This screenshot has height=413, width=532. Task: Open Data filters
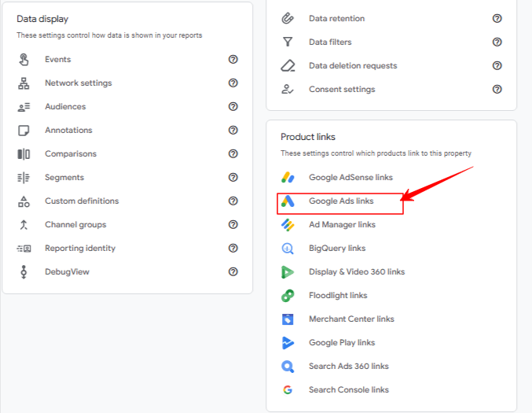(x=330, y=42)
